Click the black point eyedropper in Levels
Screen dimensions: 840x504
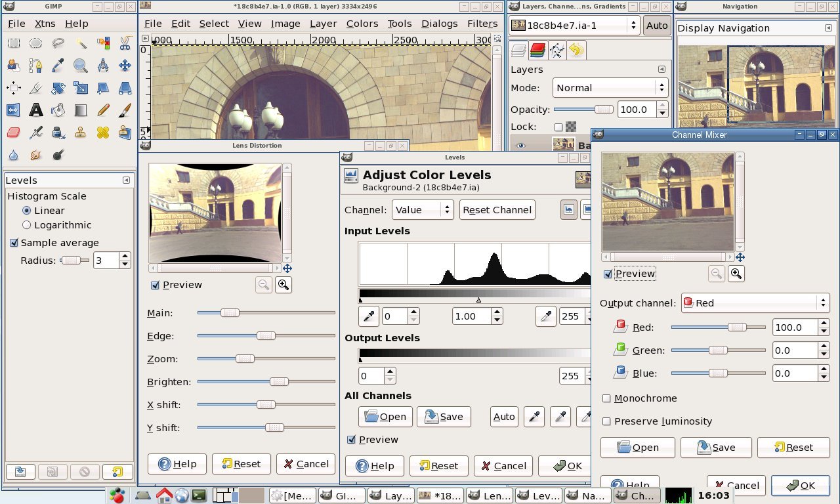(x=369, y=316)
